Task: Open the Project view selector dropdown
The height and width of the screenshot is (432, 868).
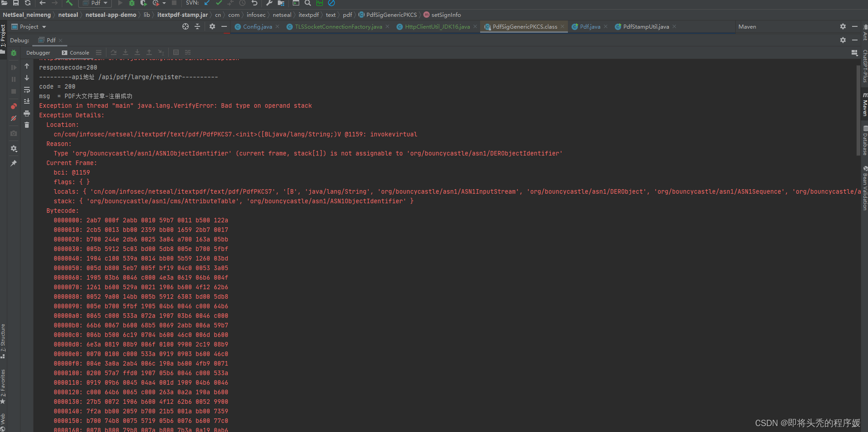Action: 44,26
